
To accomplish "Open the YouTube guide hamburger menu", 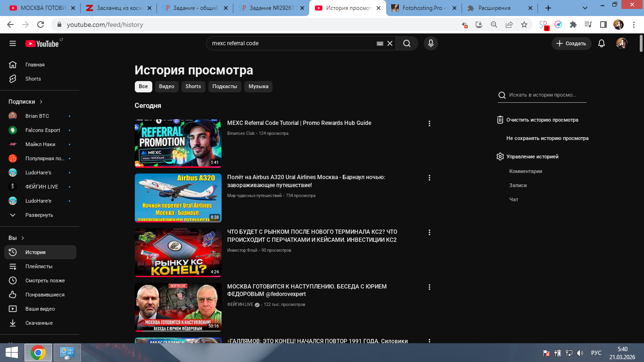I will pos(13,43).
